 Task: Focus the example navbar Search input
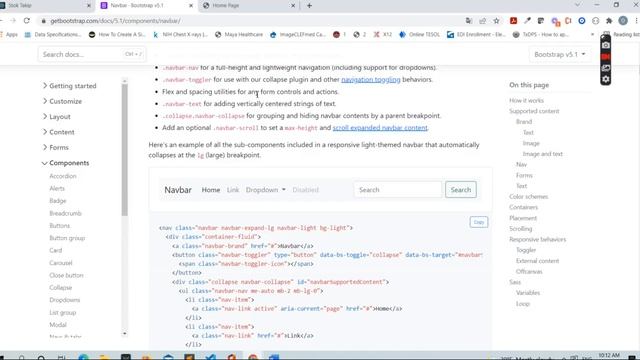coord(398,190)
